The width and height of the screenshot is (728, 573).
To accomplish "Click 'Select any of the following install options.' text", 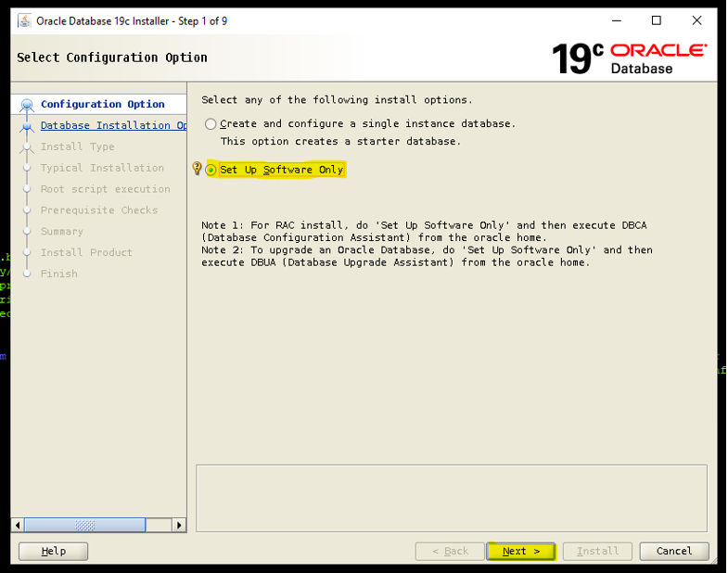I will (337, 100).
